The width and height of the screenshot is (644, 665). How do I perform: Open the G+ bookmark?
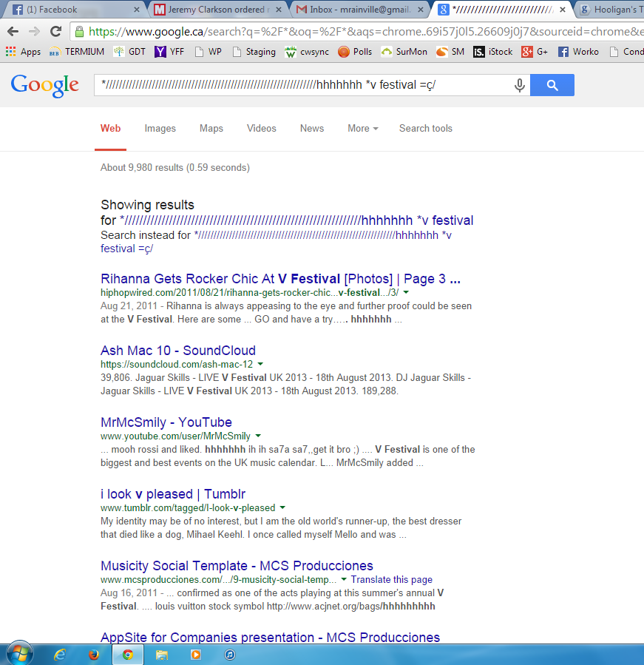(535, 52)
